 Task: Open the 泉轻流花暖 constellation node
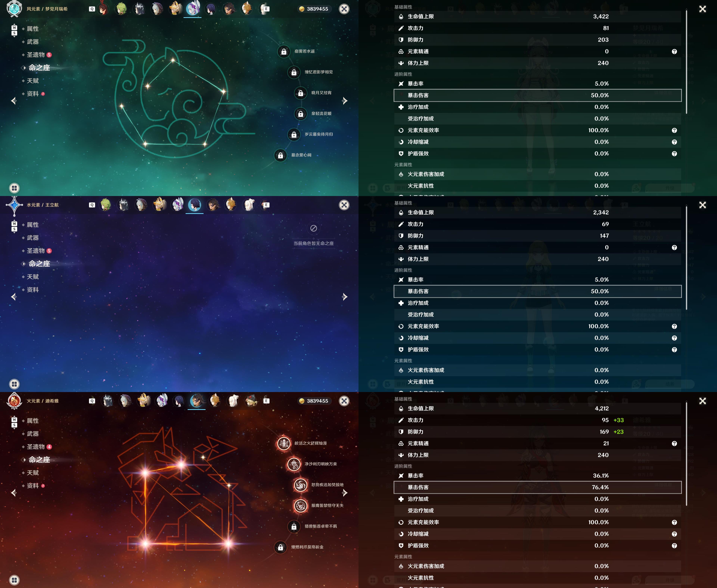point(301,114)
